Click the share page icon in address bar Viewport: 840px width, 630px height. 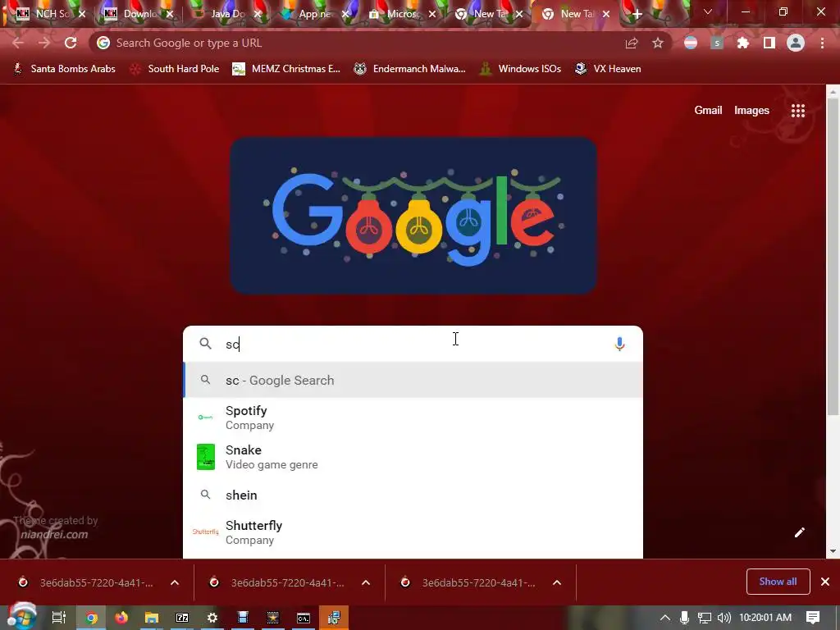click(x=632, y=43)
